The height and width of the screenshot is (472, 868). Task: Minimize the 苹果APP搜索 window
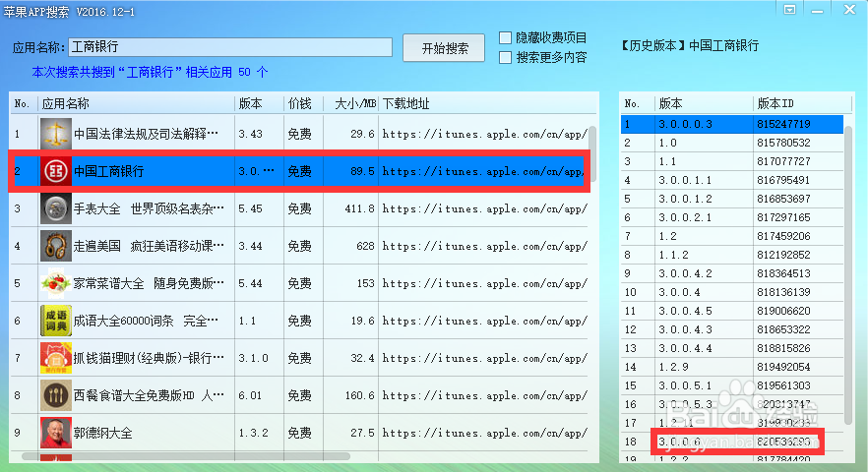(x=817, y=11)
